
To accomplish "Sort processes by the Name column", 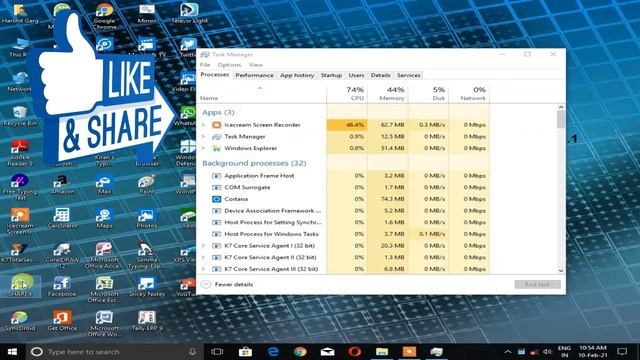I will (x=262, y=93).
